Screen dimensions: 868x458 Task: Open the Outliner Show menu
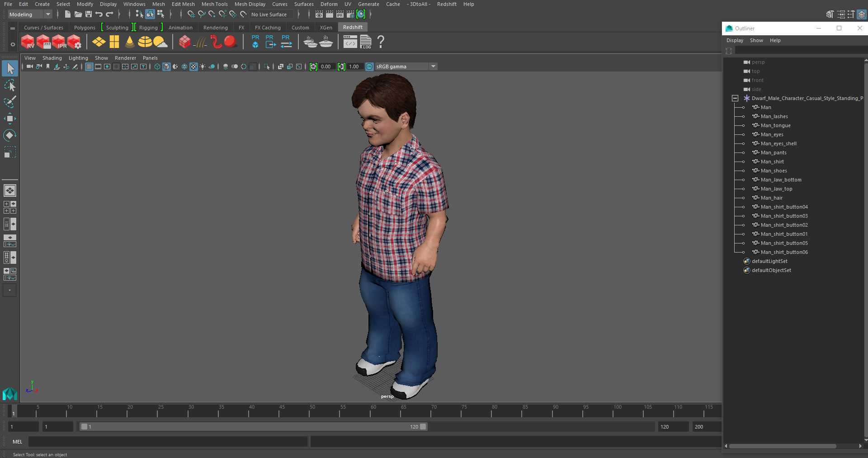click(756, 40)
